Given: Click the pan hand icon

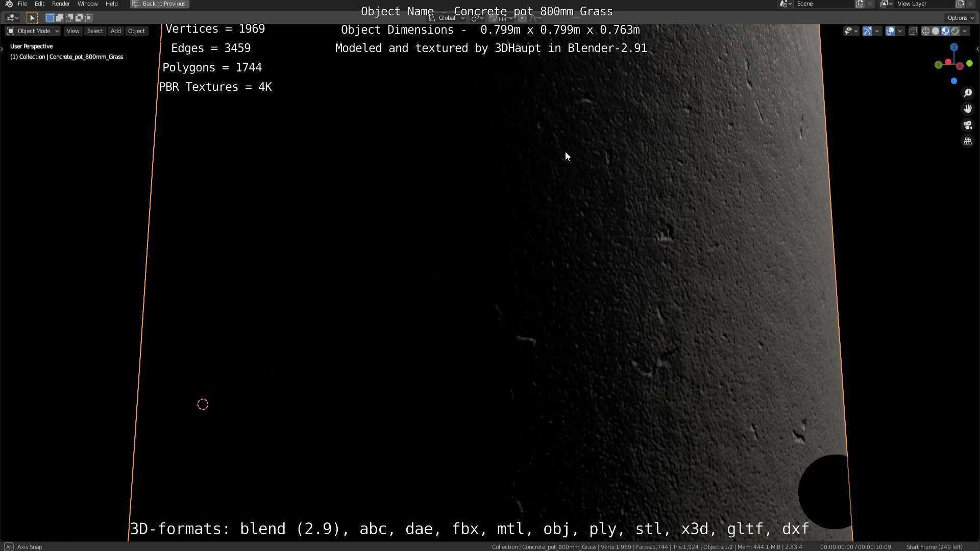Looking at the screenshot, I should point(967,109).
